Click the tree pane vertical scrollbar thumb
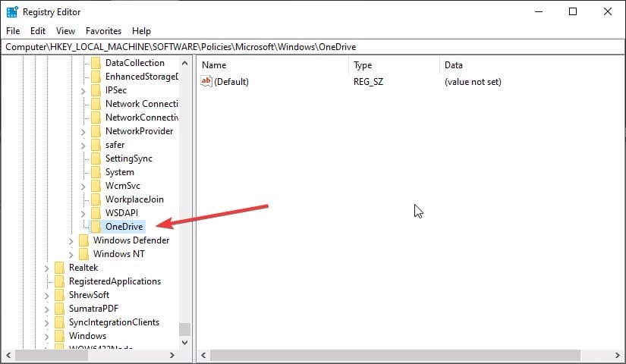626x364 pixels. tap(184, 329)
